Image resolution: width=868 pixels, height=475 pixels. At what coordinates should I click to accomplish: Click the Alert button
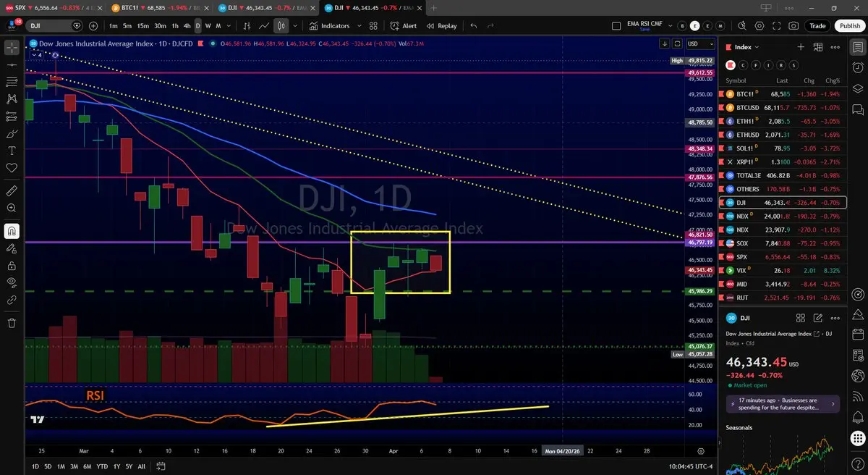pyautogui.click(x=403, y=25)
